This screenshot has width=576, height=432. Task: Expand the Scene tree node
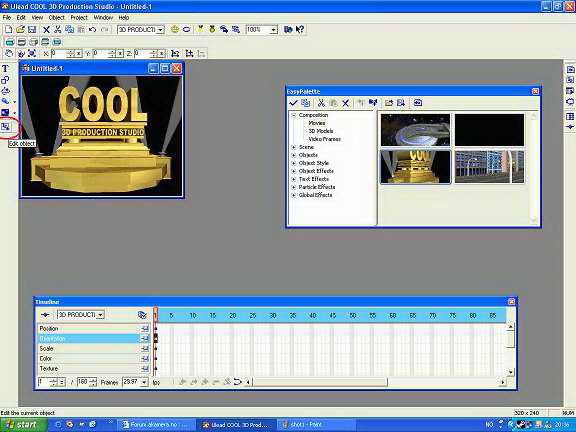pyautogui.click(x=294, y=147)
